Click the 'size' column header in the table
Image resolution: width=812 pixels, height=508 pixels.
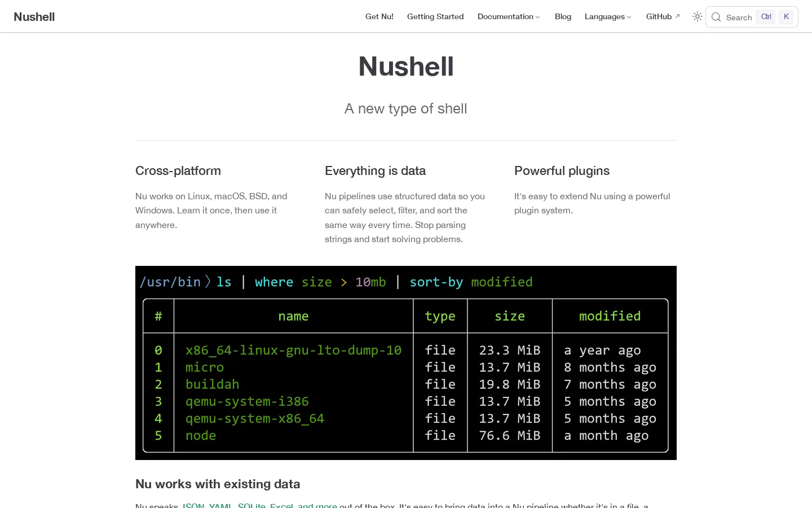pyautogui.click(x=510, y=316)
